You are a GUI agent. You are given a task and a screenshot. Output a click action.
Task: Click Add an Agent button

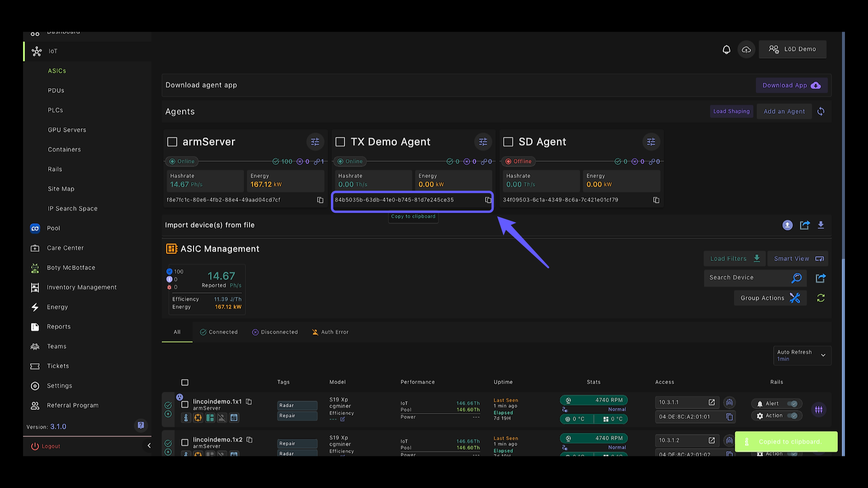pyautogui.click(x=784, y=111)
